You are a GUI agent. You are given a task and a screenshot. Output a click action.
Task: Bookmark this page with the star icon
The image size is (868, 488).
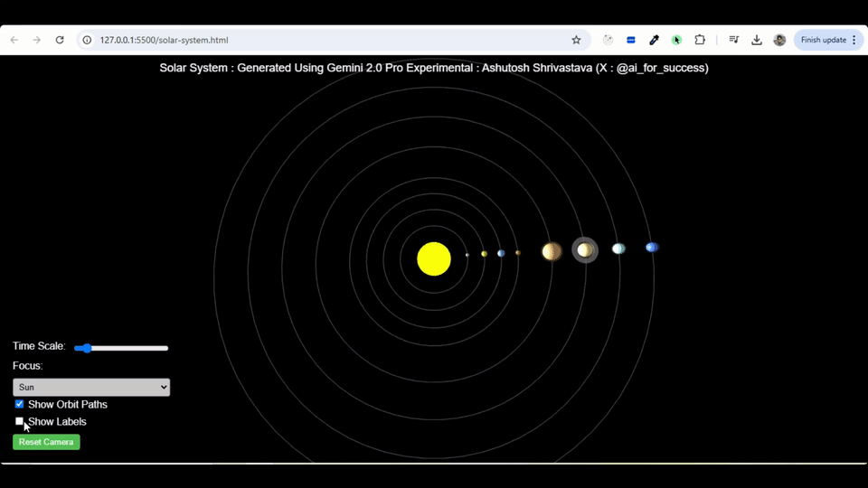pos(576,40)
